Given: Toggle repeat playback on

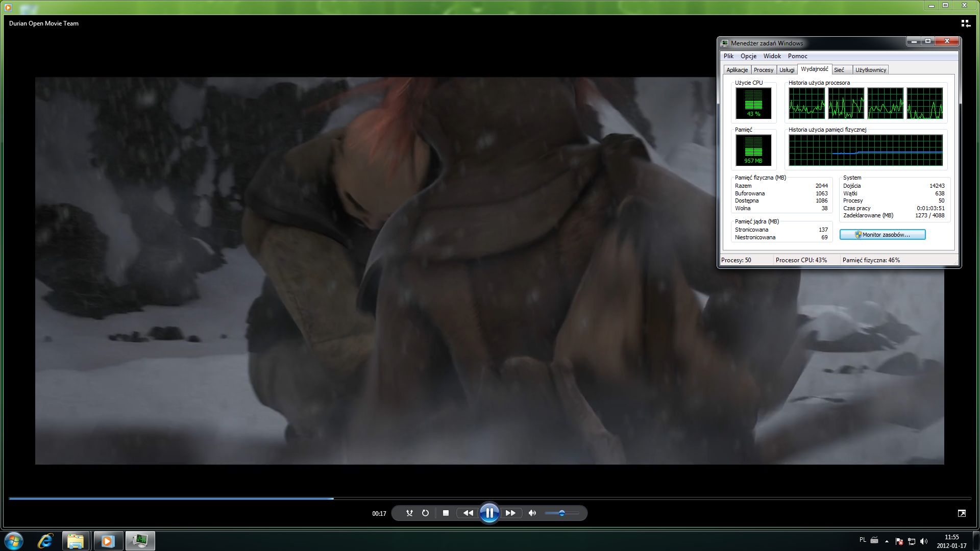Looking at the screenshot, I should pyautogui.click(x=425, y=513).
